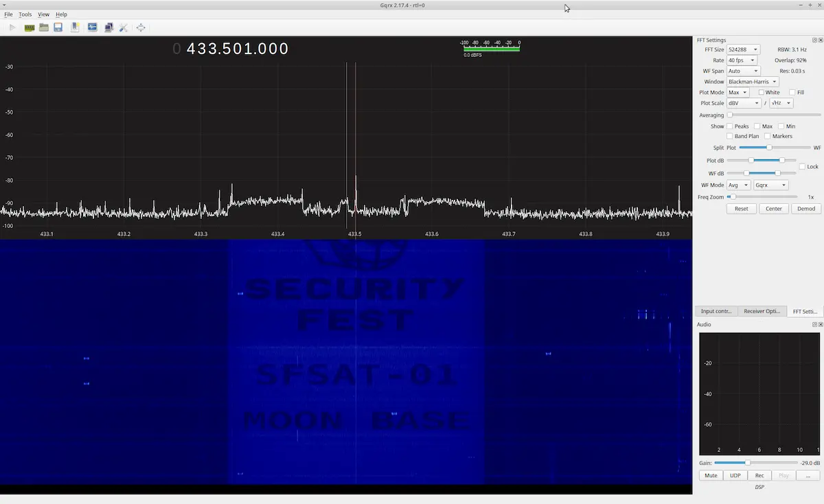Open the Plot Mode Max dropdown

[x=738, y=92]
